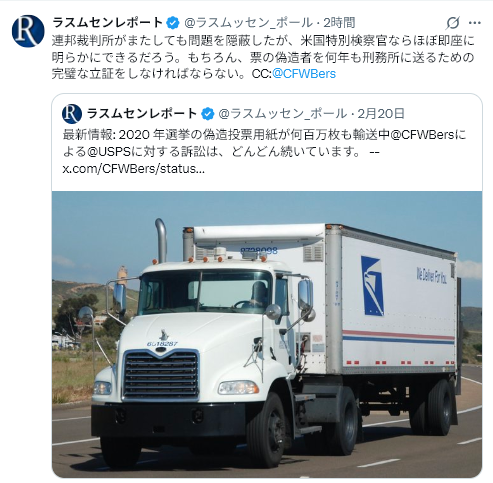Open the large R profile avatar

28,31
